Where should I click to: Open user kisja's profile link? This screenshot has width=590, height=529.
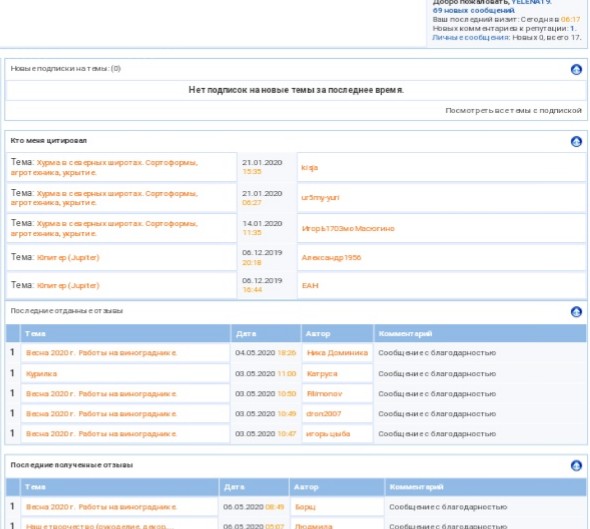309,167
